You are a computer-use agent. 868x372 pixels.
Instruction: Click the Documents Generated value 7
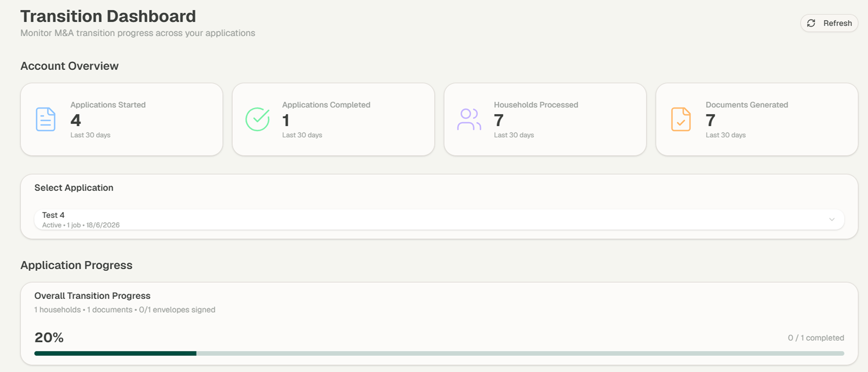point(710,120)
